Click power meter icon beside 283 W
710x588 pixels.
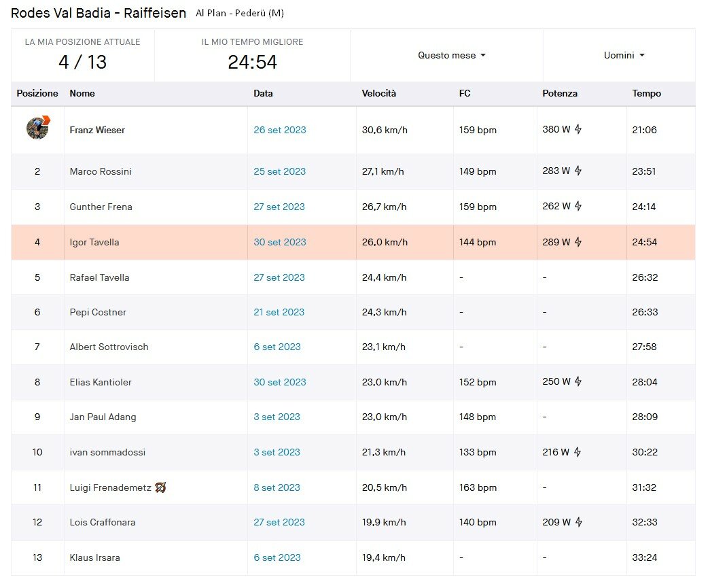(x=578, y=171)
